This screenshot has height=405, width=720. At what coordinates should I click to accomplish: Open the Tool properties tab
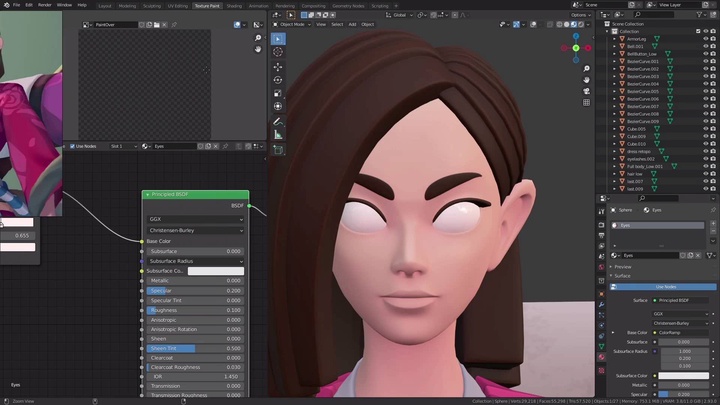[602, 212]
